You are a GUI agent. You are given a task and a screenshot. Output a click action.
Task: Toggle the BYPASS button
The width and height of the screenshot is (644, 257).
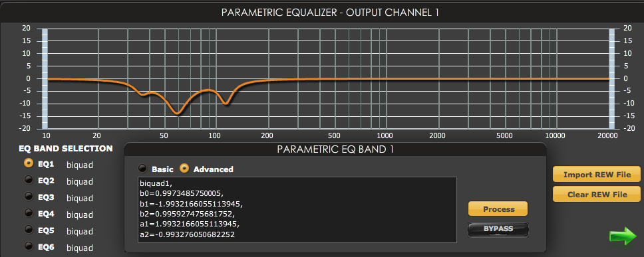pyautogui.click(x=498, y=229)
